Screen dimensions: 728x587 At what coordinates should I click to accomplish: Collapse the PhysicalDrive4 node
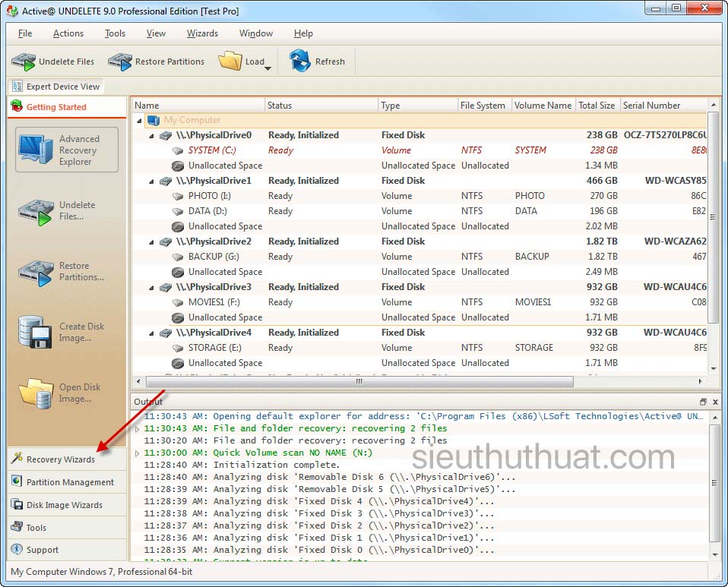tap(151, 333)
